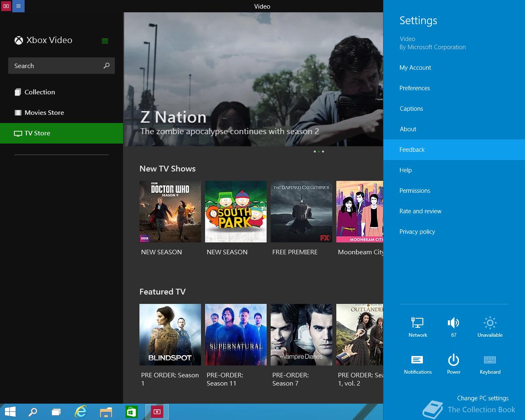Select Collection in the sidebar
This screenshot has width=525, height=420.
click(x=62, y=92)
